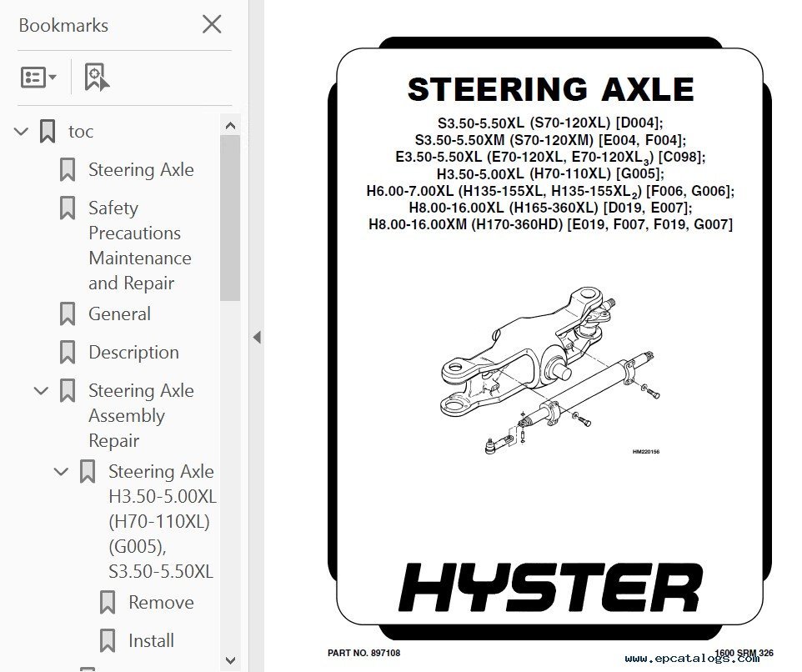Image resolution: width=802 pixels, height=672 pixels.
Task: Collapse the Steering Axle H3.50-5.00XL group
Action: pyautogui.click(x=61, y=472)
